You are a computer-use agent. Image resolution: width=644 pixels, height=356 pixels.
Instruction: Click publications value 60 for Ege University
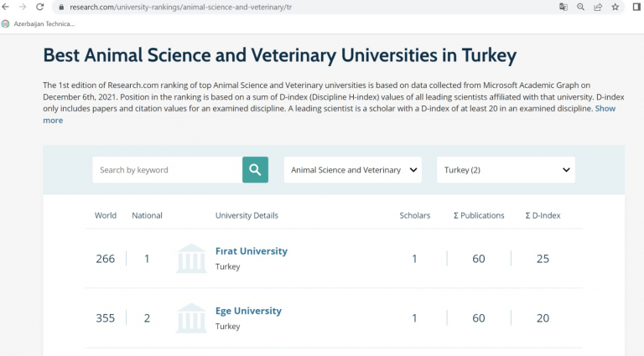click(479, 318)
